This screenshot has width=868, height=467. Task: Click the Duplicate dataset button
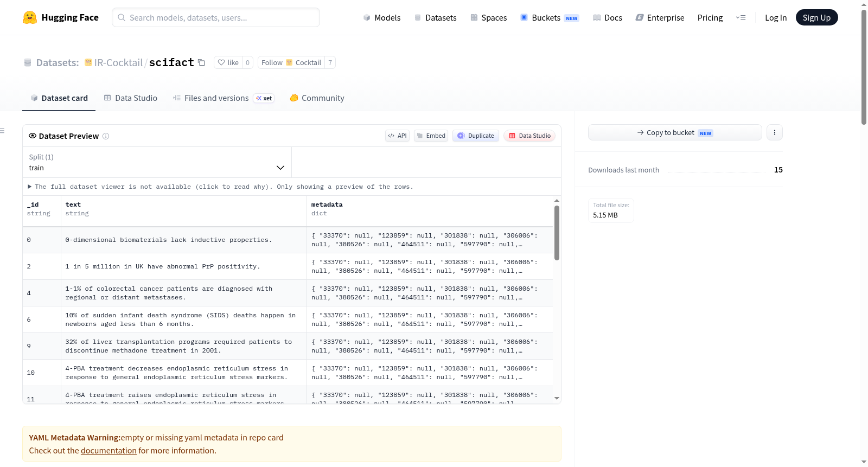pyautogui.click(x=476, y=136)
